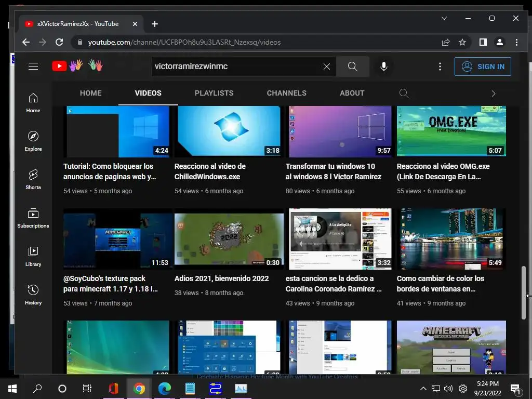The width and height of the screenshot is (532, 399).
Task: Open 'Adios 2021, bienvenido 2022' title
Action: click(221, 278)
